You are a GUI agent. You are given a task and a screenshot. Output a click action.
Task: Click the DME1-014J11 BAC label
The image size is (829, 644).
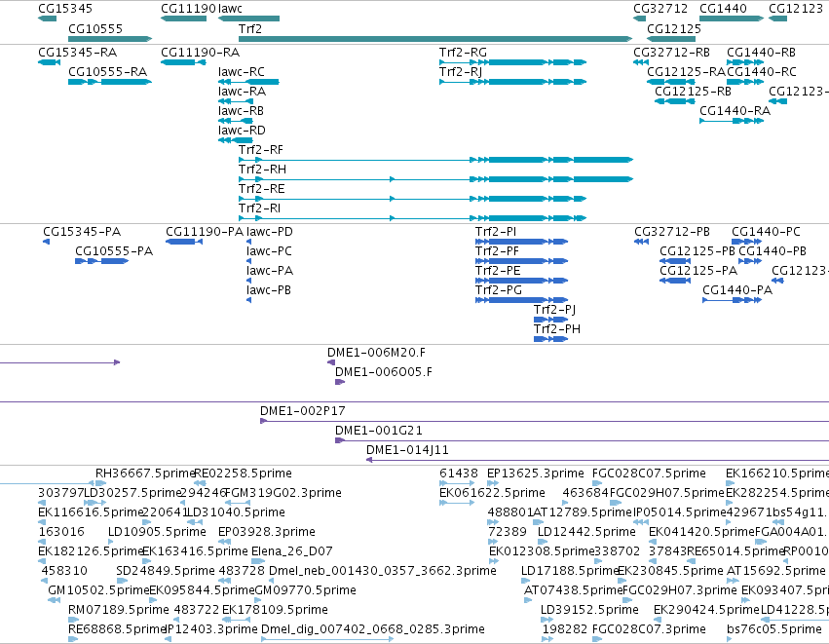coord(407,450)
